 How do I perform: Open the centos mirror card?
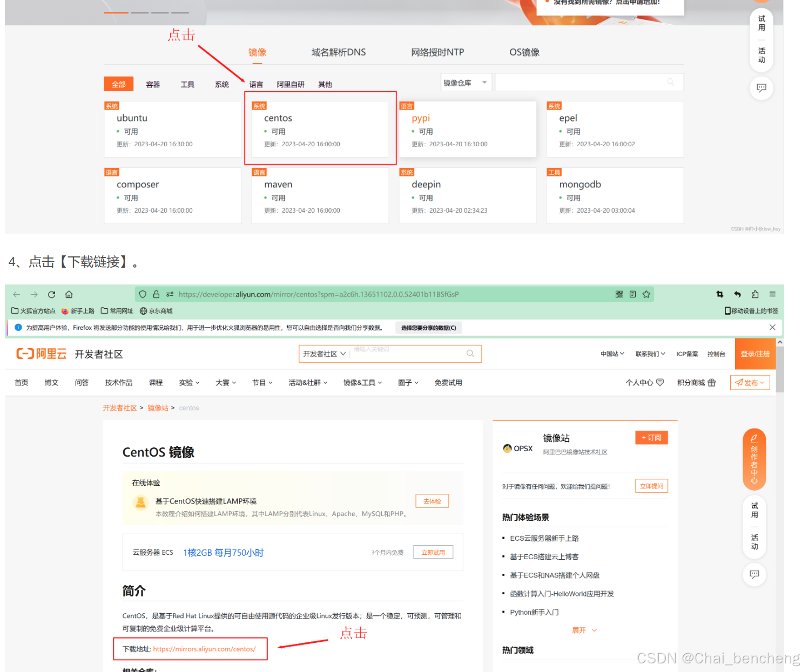coord(320,130)
